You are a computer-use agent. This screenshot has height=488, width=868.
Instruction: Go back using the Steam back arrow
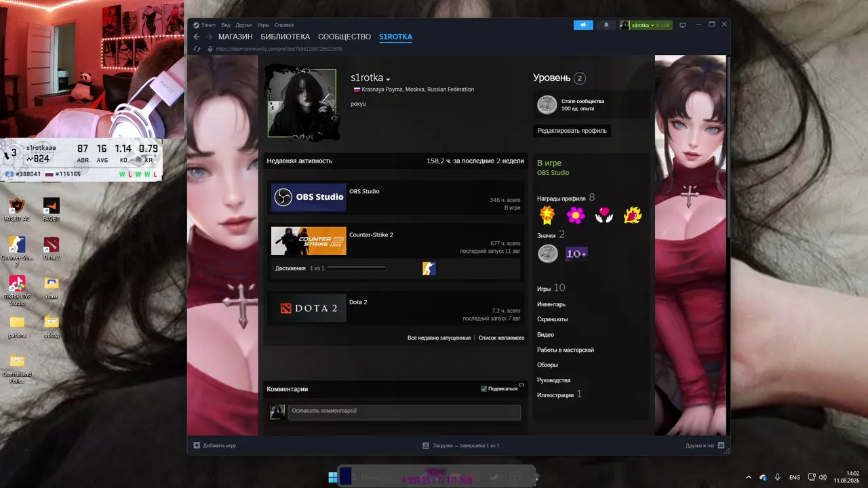(197, 37)
